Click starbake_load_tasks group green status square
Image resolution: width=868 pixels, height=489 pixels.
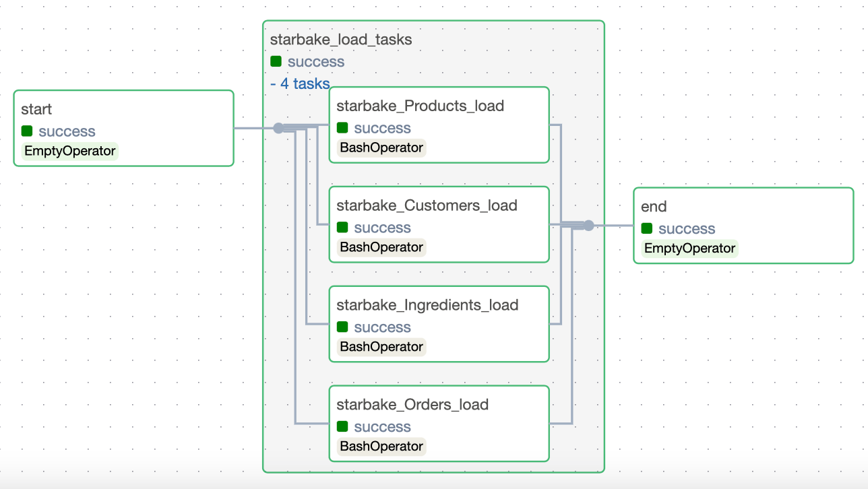click(x=276, y=61)
